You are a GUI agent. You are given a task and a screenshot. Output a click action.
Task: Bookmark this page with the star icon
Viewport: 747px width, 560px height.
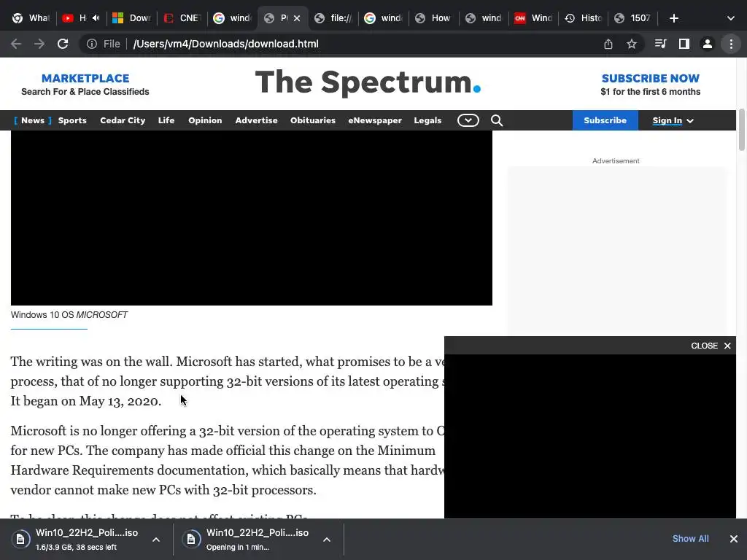[x=631, y=44]
